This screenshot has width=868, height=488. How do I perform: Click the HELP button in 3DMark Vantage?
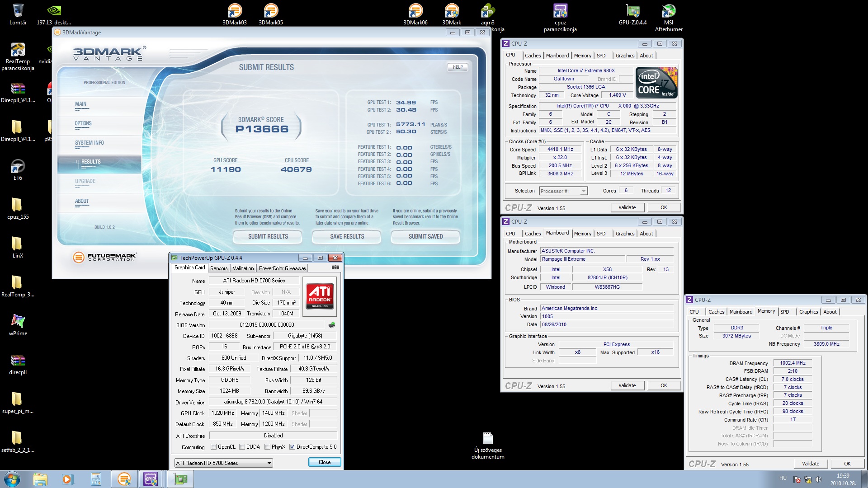click(x=458, y=67)
